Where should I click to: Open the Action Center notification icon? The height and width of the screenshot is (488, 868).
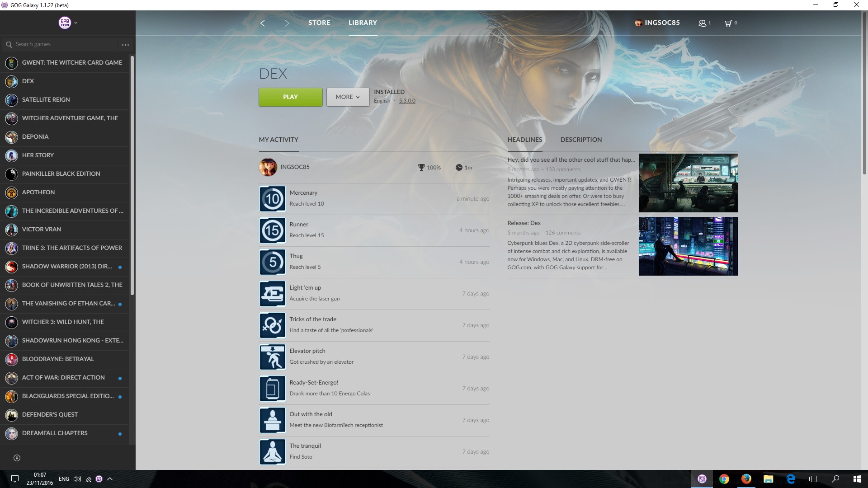click(x=14, y=479)
